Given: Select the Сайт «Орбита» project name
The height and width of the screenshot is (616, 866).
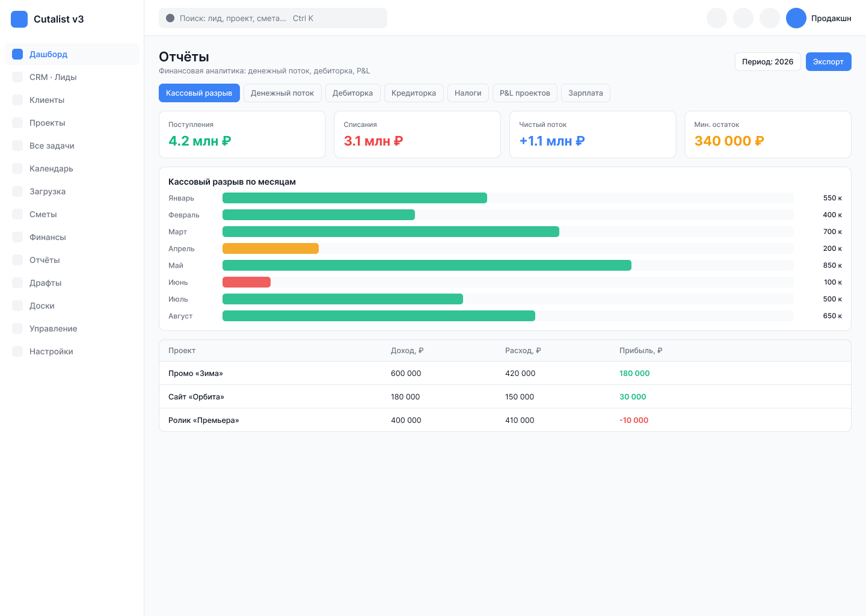Looking at the screenshot, I should click(x=196, y=397).
